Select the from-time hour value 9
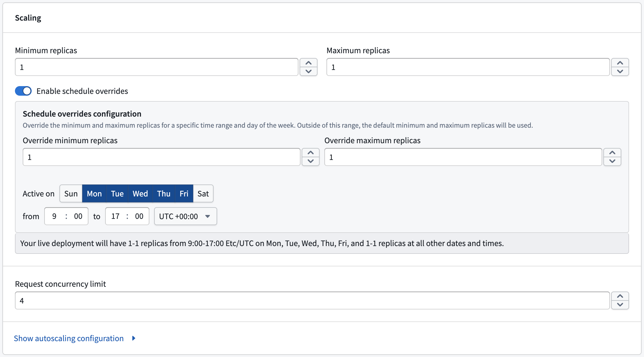The width and height of the screenshot is (644, 357). 54,216
